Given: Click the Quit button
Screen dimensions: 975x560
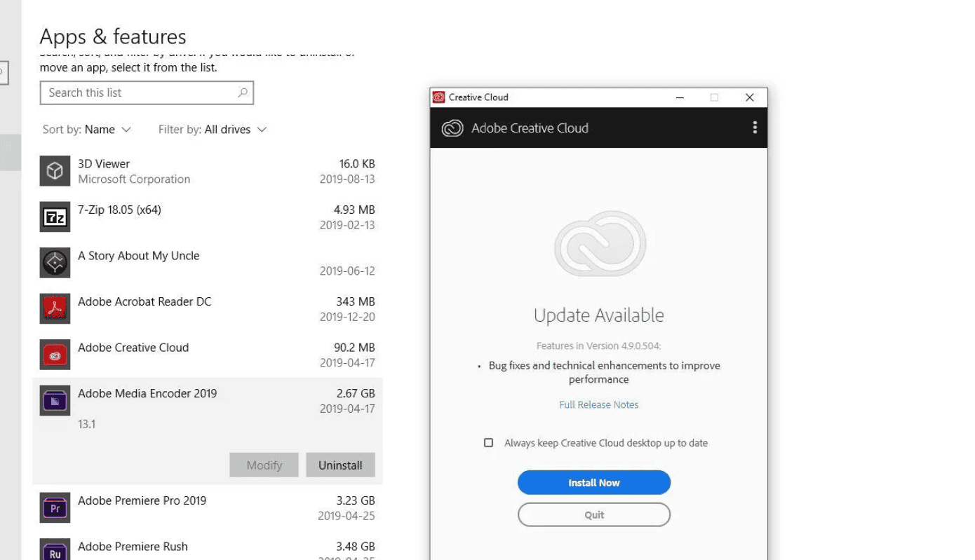Looking at the screenshot, I should [x=593, y=514].
